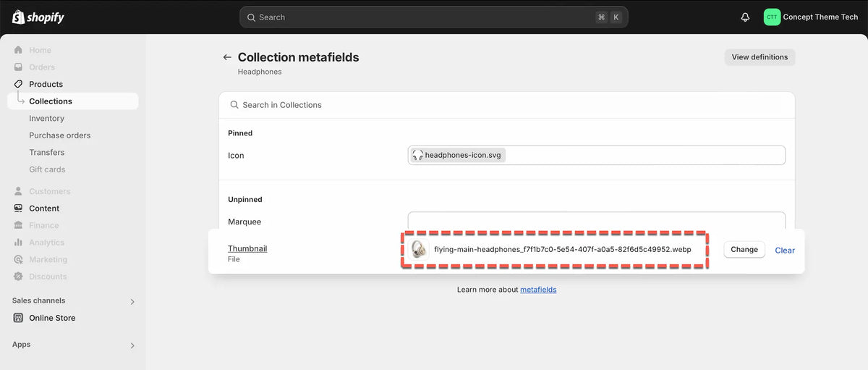The width and height of the screenshot is (868, 370).
Task: Click the Orders inbox icon
Action: (x=18, y=67)
